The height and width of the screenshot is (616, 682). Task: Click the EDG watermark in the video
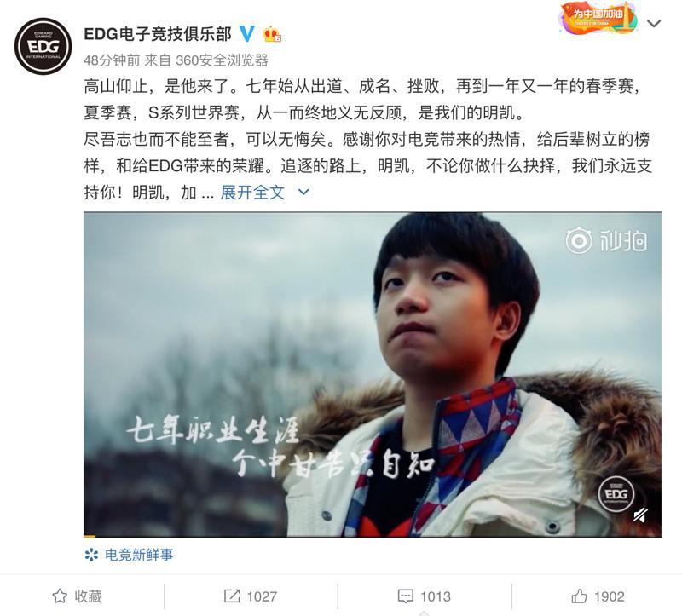tap(616, 494)
